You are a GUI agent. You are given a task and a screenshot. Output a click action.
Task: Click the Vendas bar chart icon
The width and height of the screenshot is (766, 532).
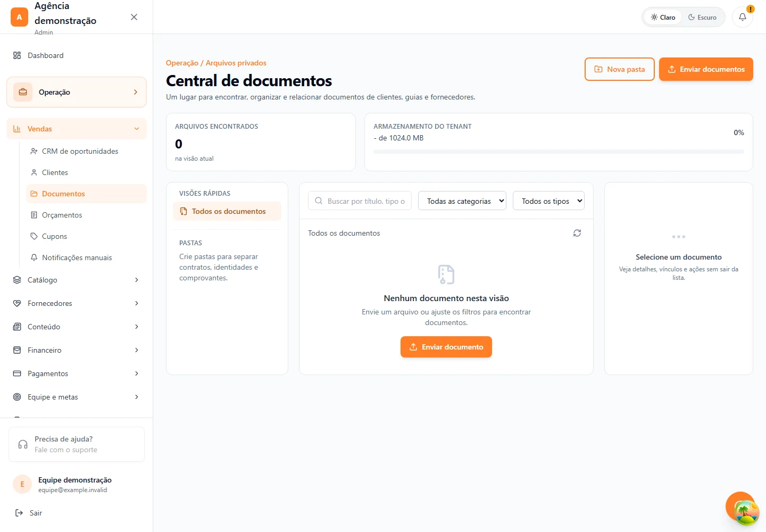coord(17,129)
